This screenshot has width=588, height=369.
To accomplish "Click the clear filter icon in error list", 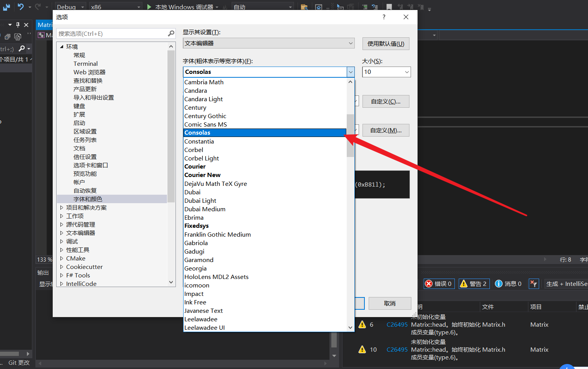I will click(533, 284).
